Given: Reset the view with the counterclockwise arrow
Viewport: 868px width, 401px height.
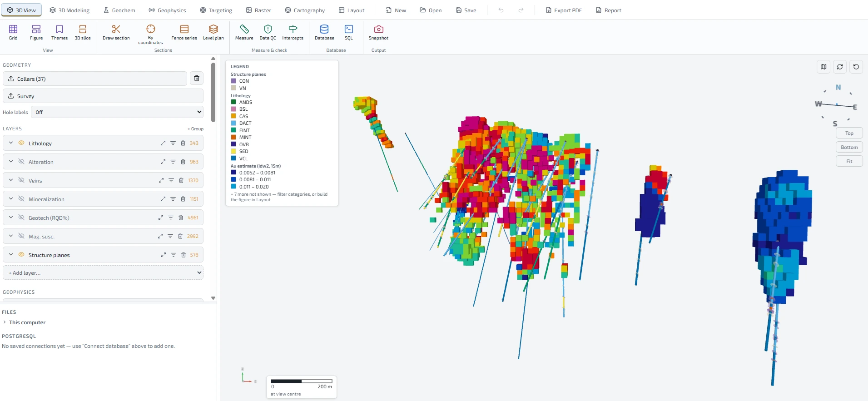Looking at the screenshot, I should [x=856, y=67].
